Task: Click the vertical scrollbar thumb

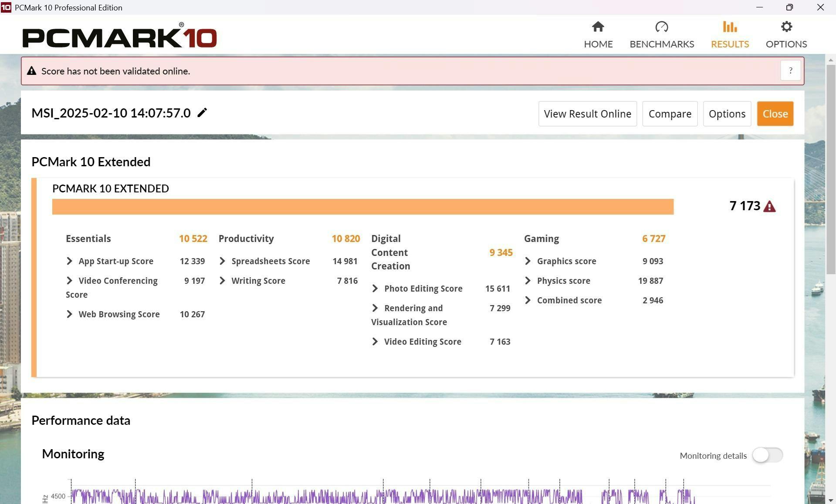Action: tap(831, 169)
